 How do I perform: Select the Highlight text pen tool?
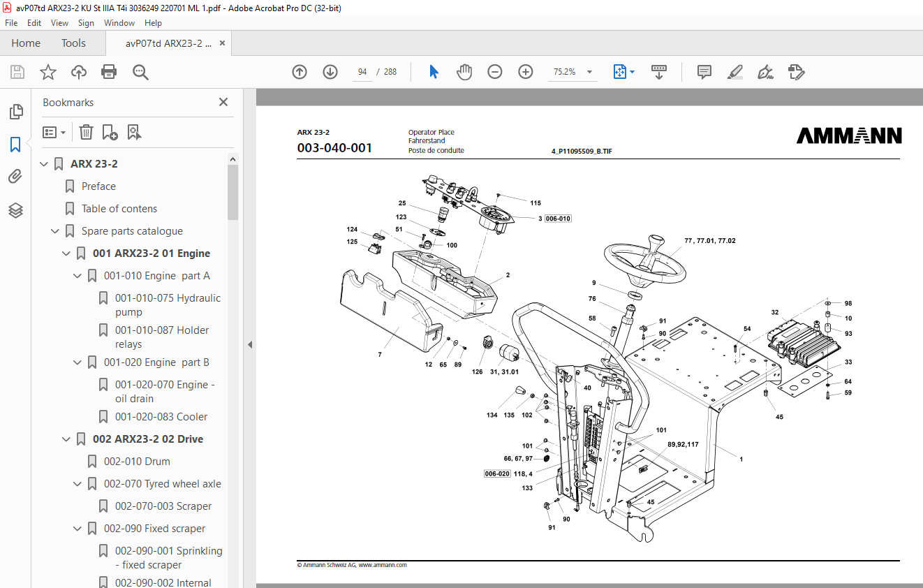734,72
